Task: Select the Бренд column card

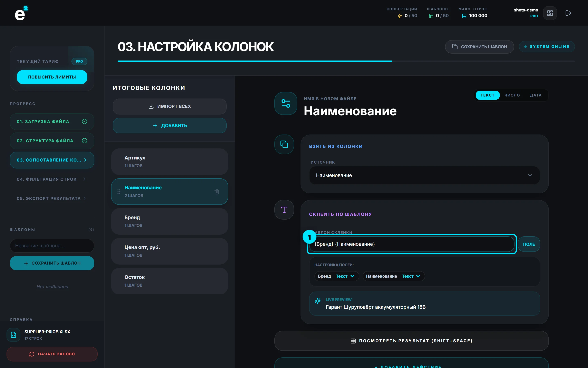Action: (x=170, y=221)
